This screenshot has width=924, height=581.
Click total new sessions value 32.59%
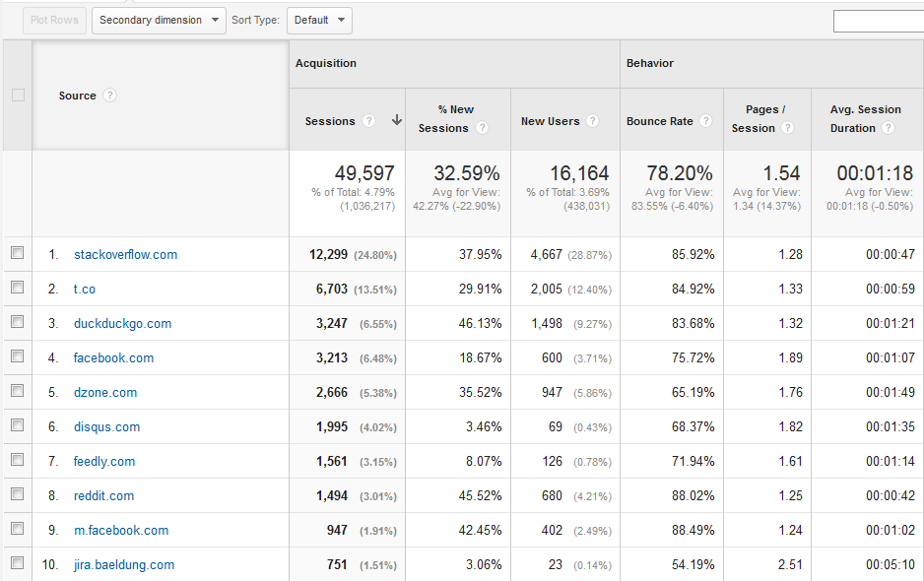(467, 172)
